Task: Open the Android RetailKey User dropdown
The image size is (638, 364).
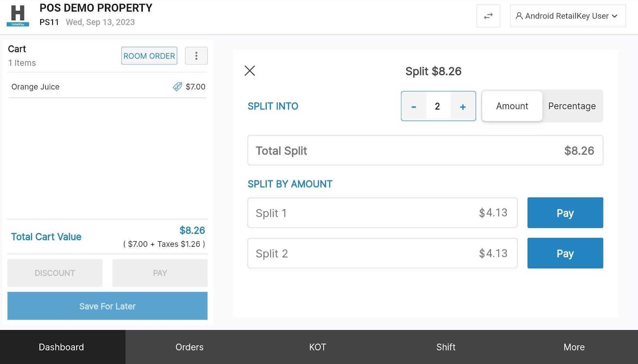Action: click(x=567, y=16)
